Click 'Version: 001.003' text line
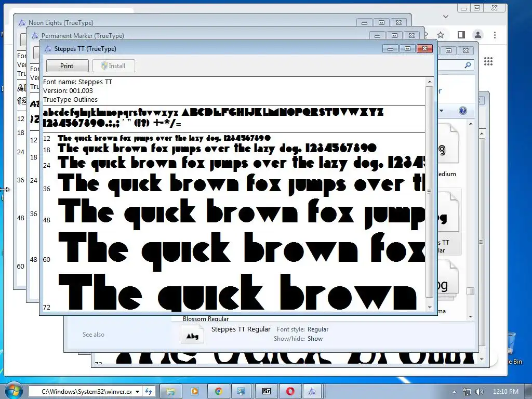Screen dimensions: 532x399 point(68,90)
